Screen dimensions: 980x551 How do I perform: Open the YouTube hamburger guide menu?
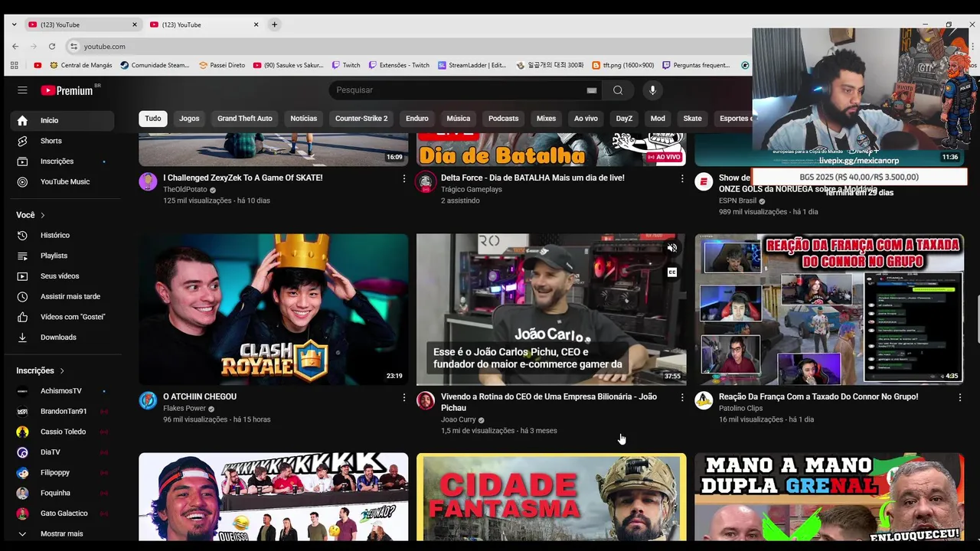tap(22, 90)
